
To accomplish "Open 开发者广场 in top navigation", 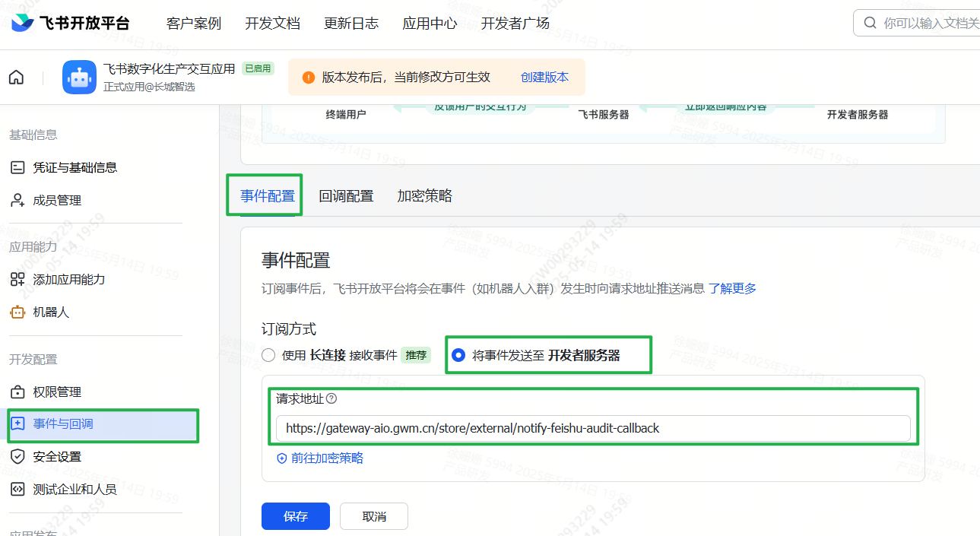I will click(515, 24).
